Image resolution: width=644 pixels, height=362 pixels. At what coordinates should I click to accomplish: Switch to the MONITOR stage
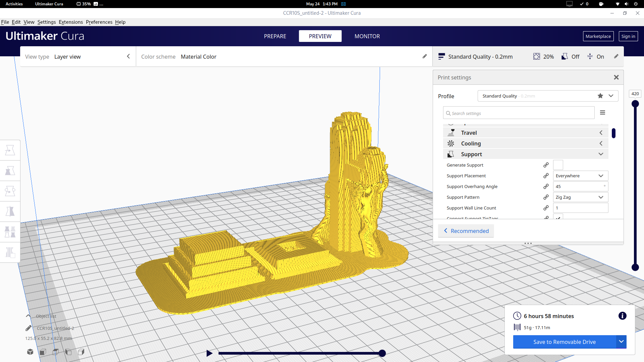click(367, 36)
